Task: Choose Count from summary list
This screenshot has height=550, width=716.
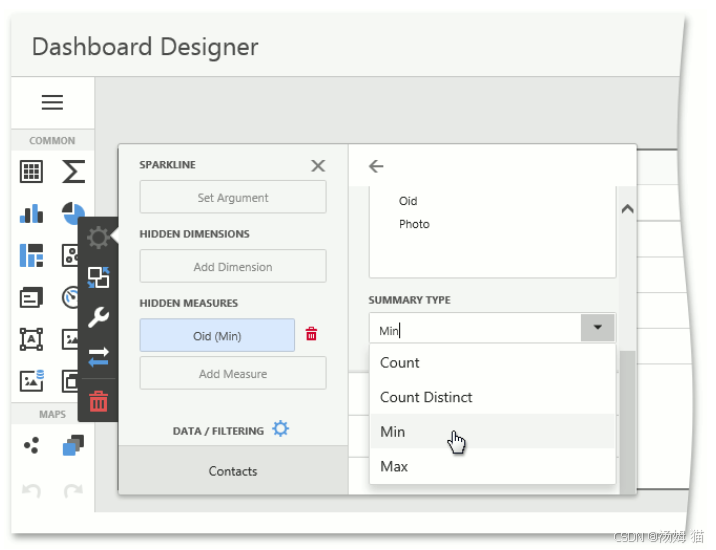Action: (x=492, y=363)
